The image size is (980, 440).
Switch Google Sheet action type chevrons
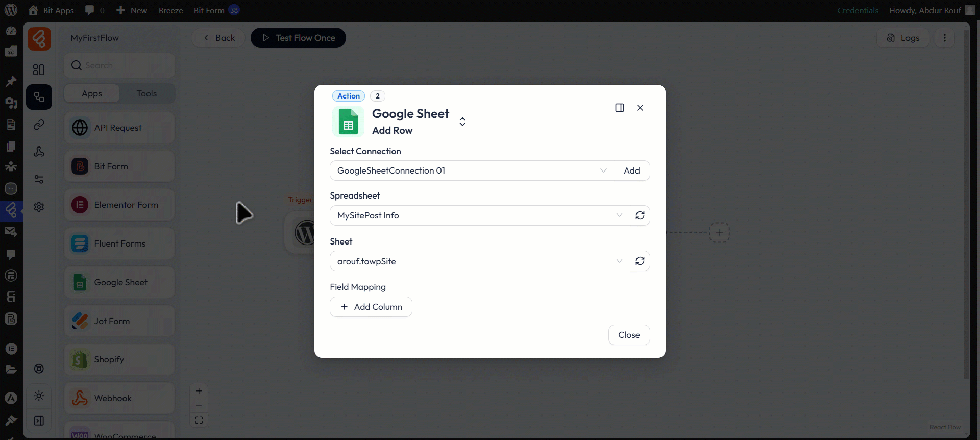[x=462, y=121]
